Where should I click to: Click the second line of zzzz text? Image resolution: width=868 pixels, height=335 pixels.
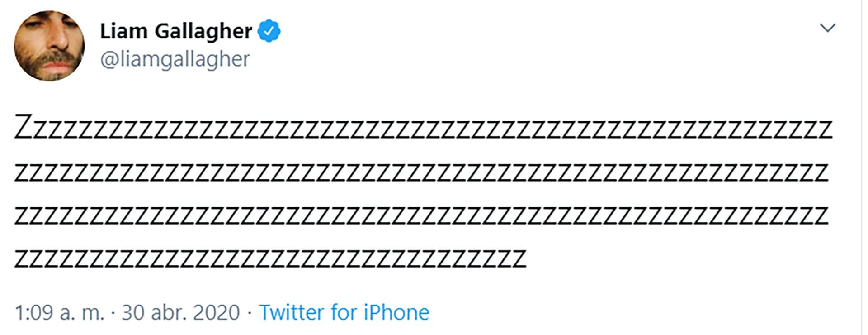(421, 172)
